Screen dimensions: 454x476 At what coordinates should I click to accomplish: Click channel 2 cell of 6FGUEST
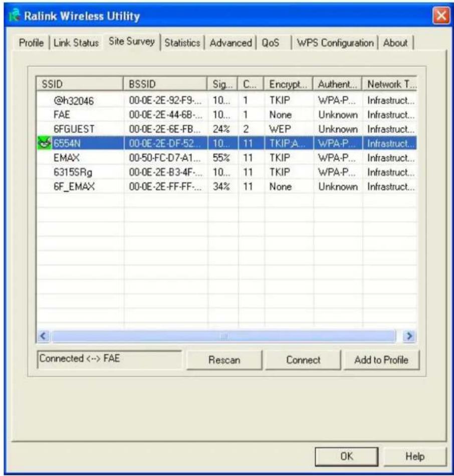coord(246,129)
